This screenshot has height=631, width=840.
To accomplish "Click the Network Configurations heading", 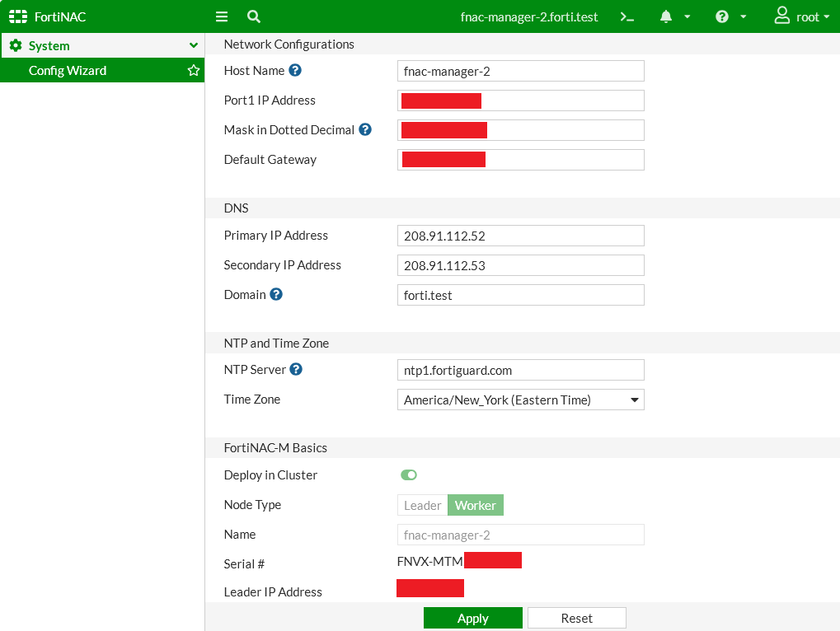I will (289, 44).
